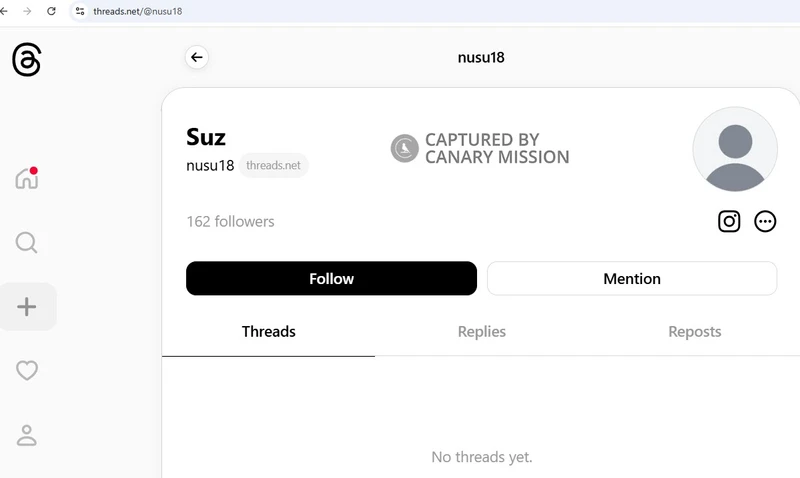View the 162 followers list
This screenshot has width=800, height=478.
click(x=230, y=221)
